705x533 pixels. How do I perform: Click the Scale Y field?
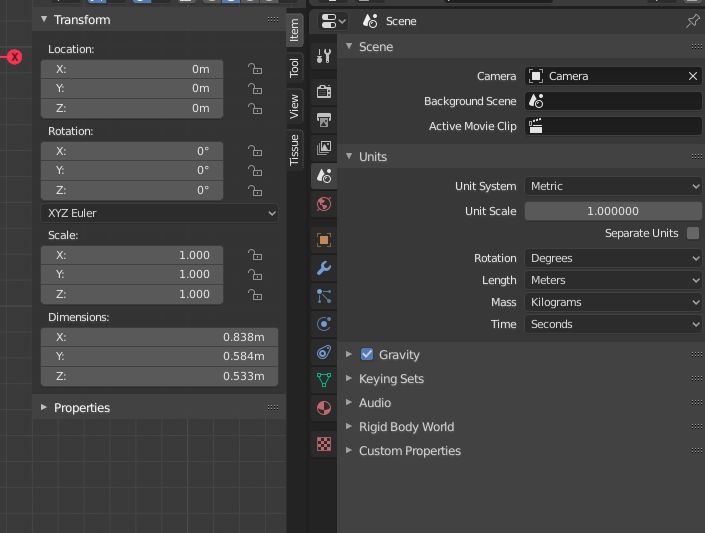point(132,274)
